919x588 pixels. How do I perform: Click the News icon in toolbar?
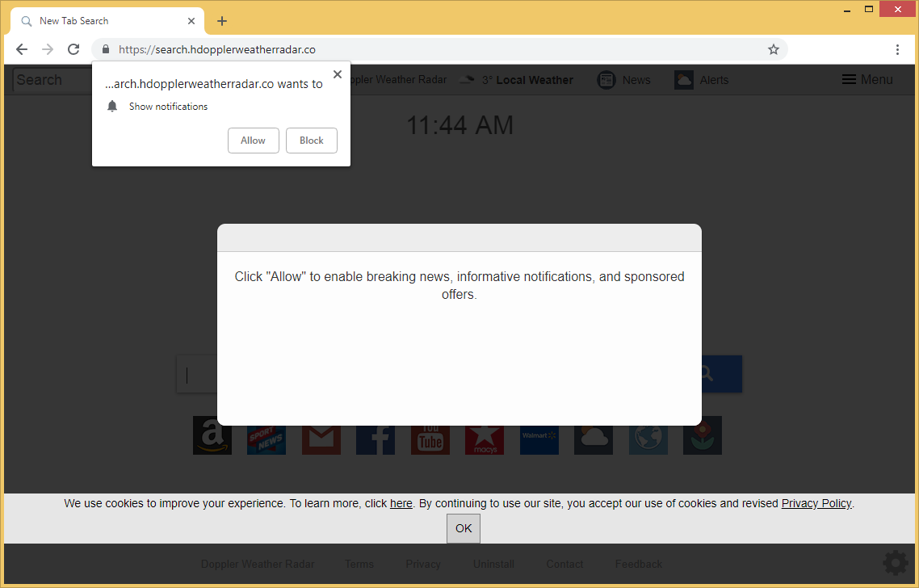(606, 80)
